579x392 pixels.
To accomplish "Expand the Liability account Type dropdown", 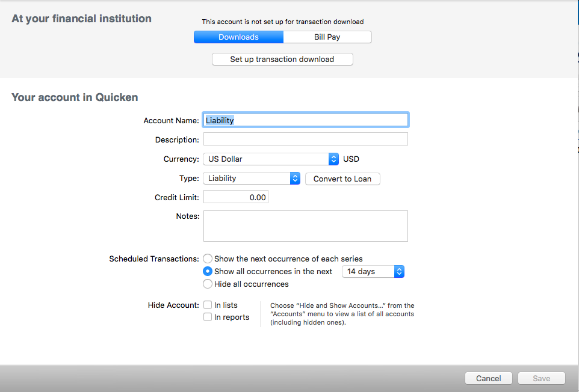I will point(252,179).
